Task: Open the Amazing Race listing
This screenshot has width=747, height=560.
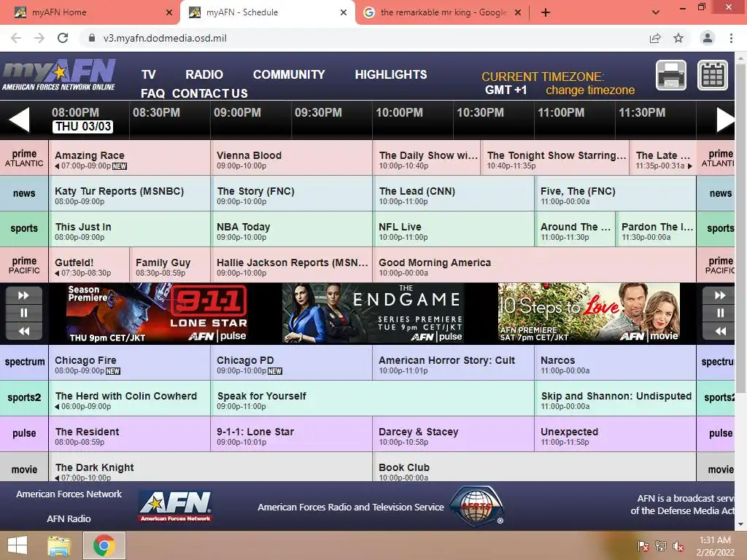Action: coord(130,157)
